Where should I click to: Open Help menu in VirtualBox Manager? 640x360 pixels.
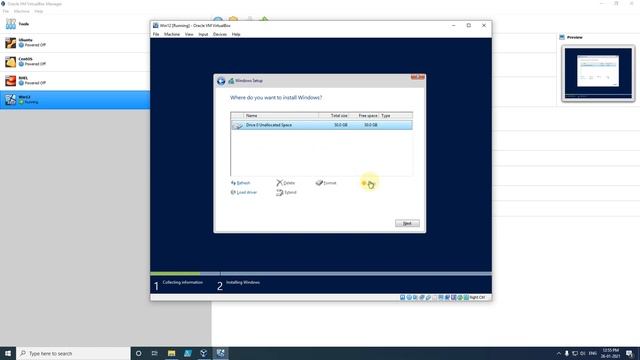click(39, 11)
